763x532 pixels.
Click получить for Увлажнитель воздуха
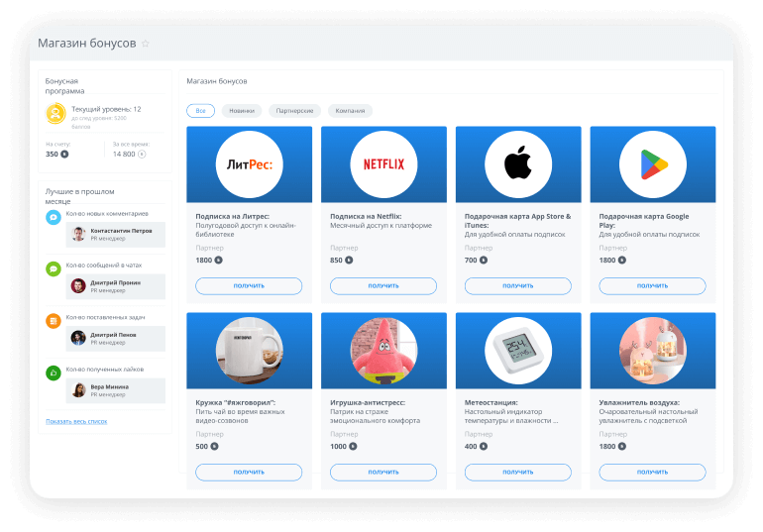coord(653,473)
